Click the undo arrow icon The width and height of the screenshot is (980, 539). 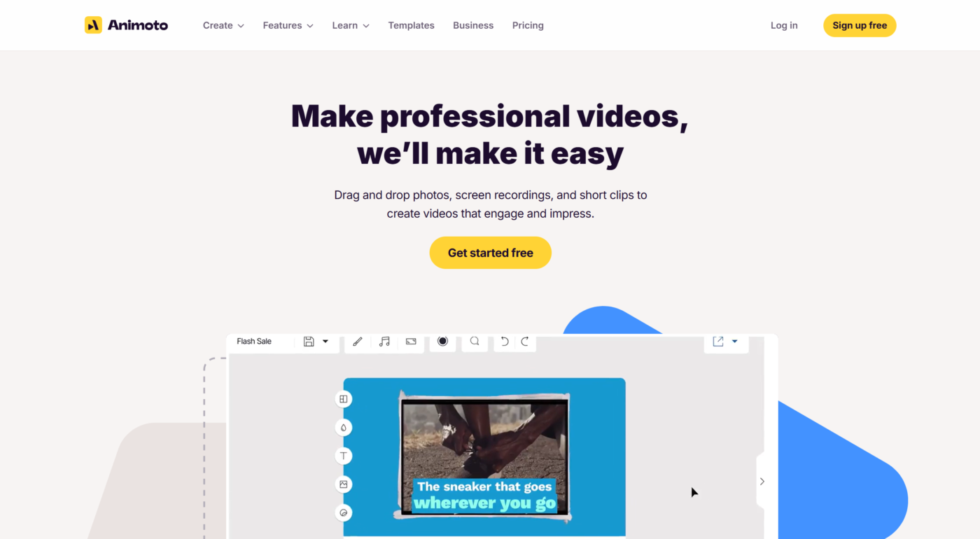click(504, 342)
